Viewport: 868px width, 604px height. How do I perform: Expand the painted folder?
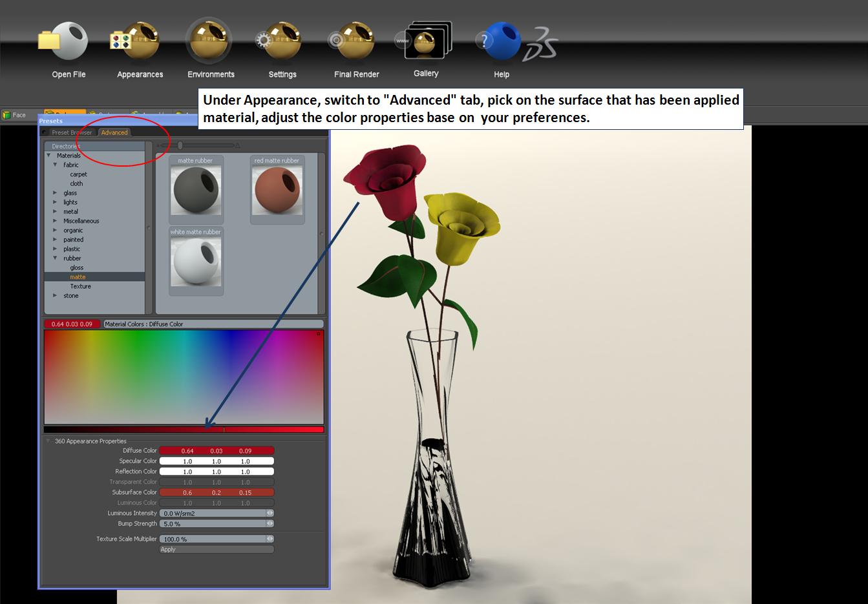coord(55,240)
